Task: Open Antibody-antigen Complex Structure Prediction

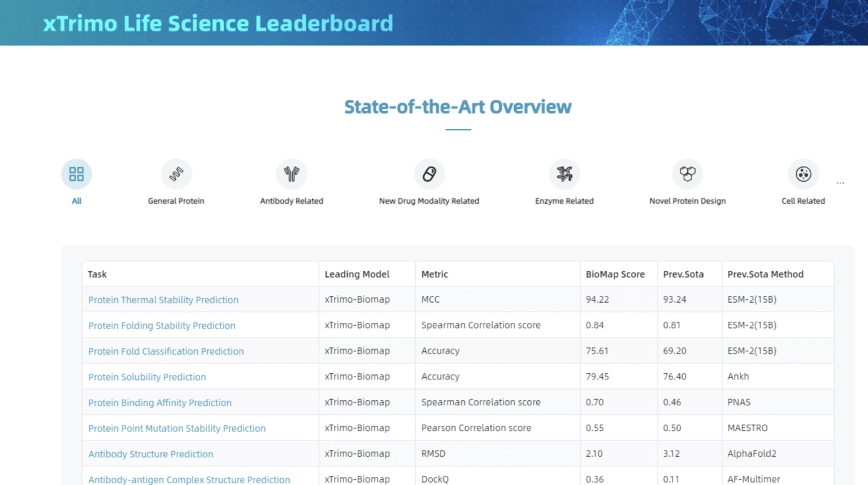Action: (189, 479)
